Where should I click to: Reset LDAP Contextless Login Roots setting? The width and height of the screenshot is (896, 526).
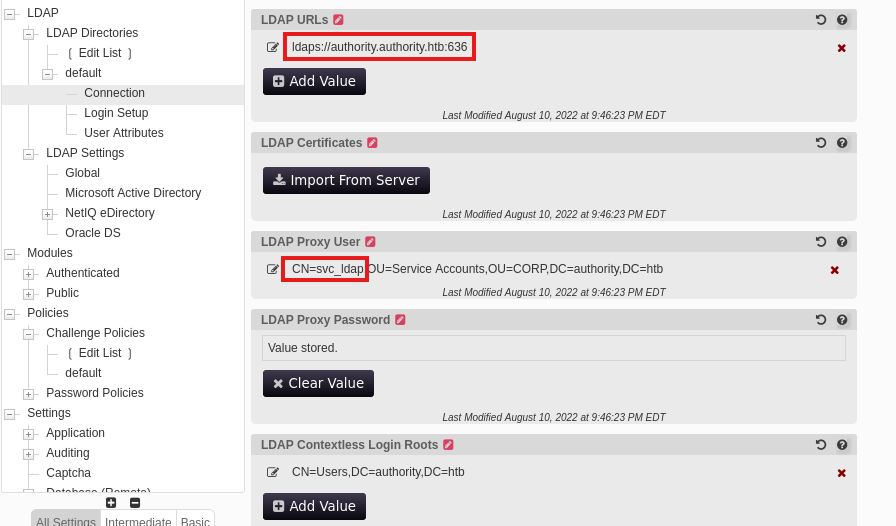pos(821,445)
